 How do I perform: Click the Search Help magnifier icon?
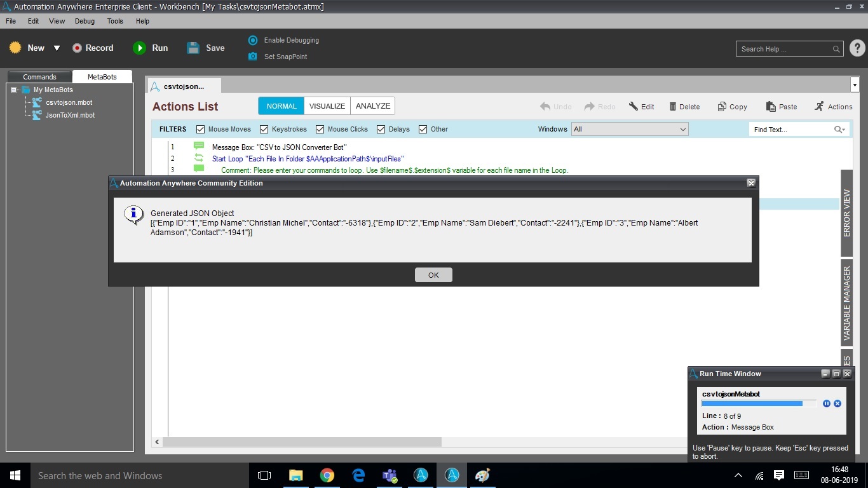[x=836, y=49]
